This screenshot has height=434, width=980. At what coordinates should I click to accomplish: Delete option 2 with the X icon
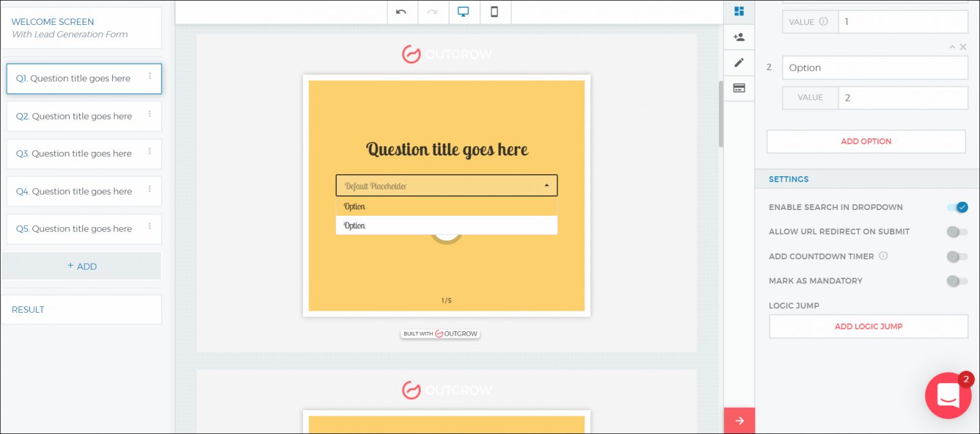(963, 47)
